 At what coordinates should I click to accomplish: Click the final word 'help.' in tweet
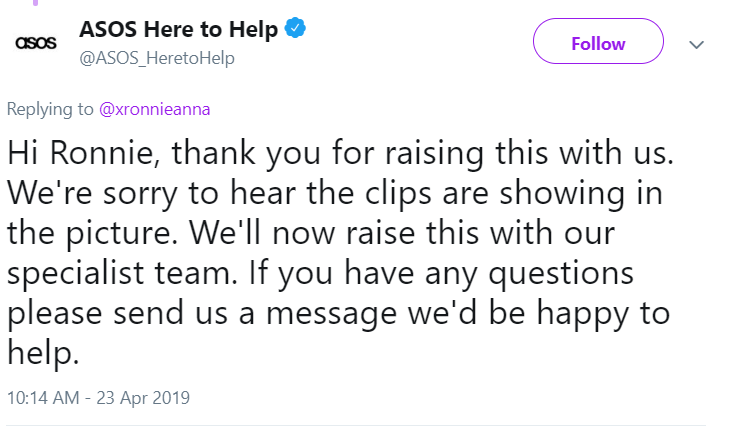coord(43,352)
